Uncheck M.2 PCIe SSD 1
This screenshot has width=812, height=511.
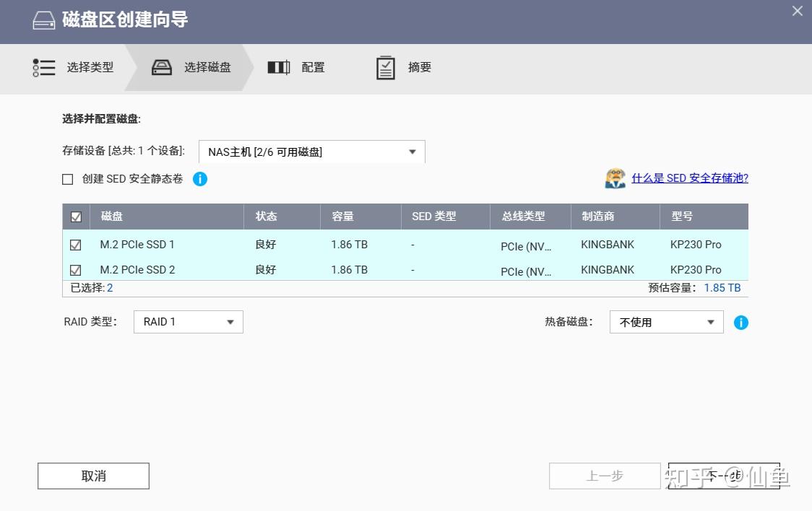tap(75, 245)
